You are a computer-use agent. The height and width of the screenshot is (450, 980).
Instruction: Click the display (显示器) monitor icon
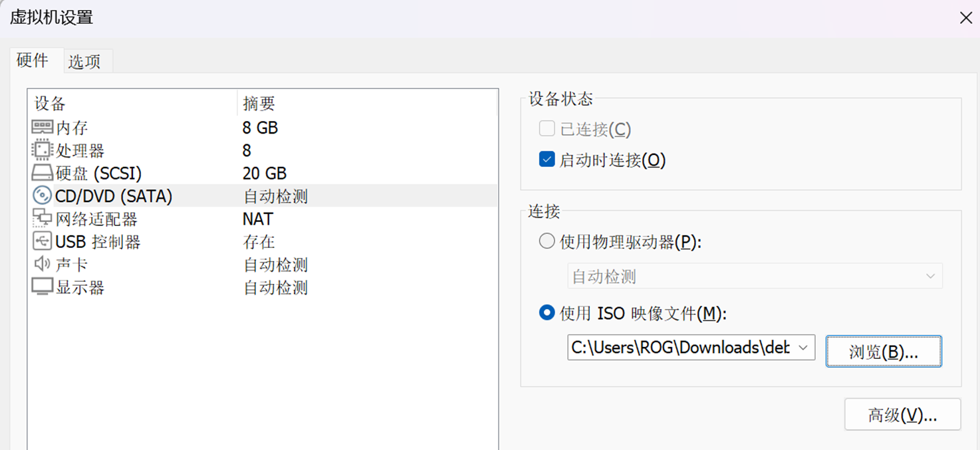point(42,287)
